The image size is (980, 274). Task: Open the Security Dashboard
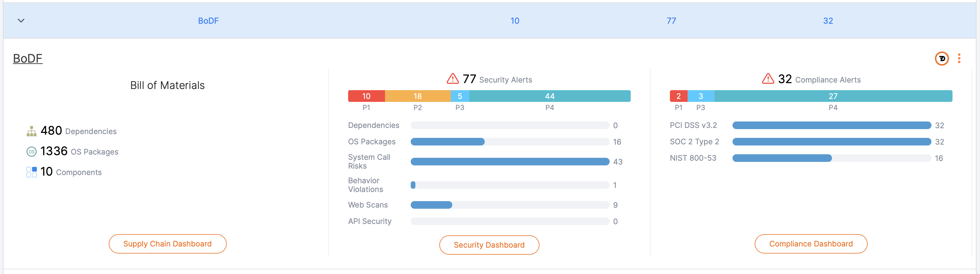pos(489,245)
